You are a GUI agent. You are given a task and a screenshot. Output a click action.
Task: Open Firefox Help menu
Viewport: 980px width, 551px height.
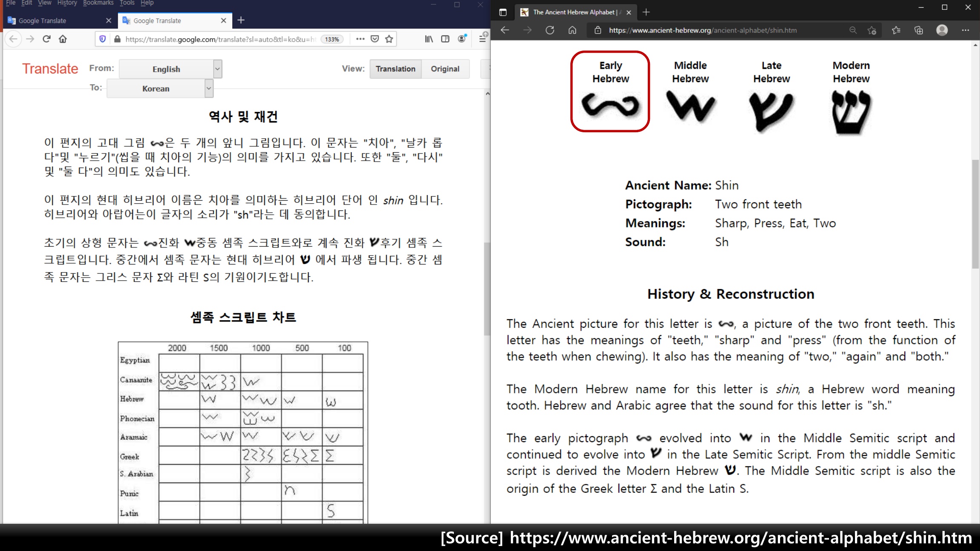(147, 3)
